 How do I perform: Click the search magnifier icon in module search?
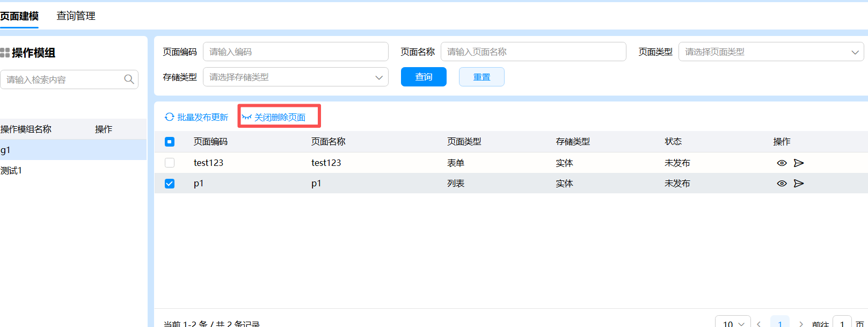click(x=129, y=79)
